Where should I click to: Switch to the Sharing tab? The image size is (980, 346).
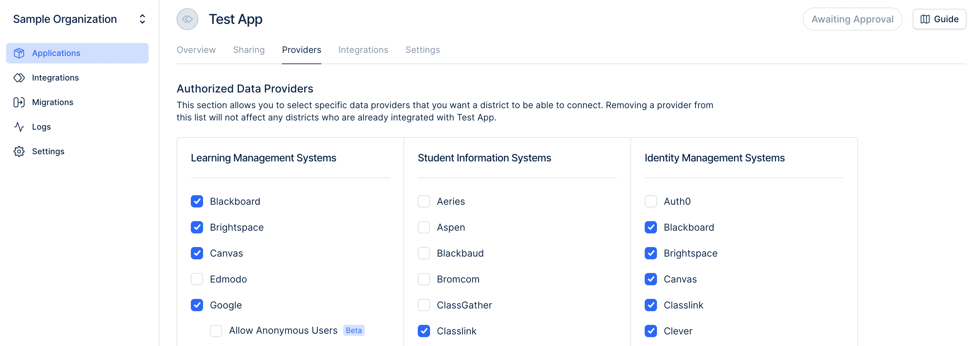pos(249,50)
